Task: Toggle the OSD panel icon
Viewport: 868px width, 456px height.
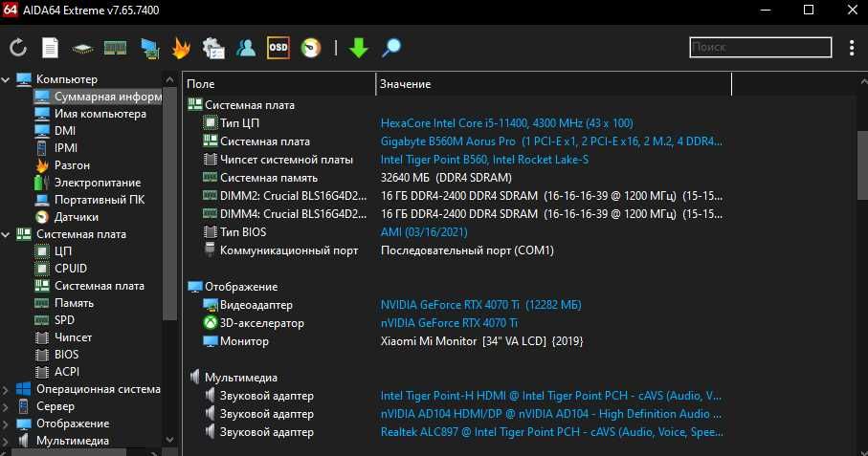Action: pyautogui.click(x=278, y=48)
